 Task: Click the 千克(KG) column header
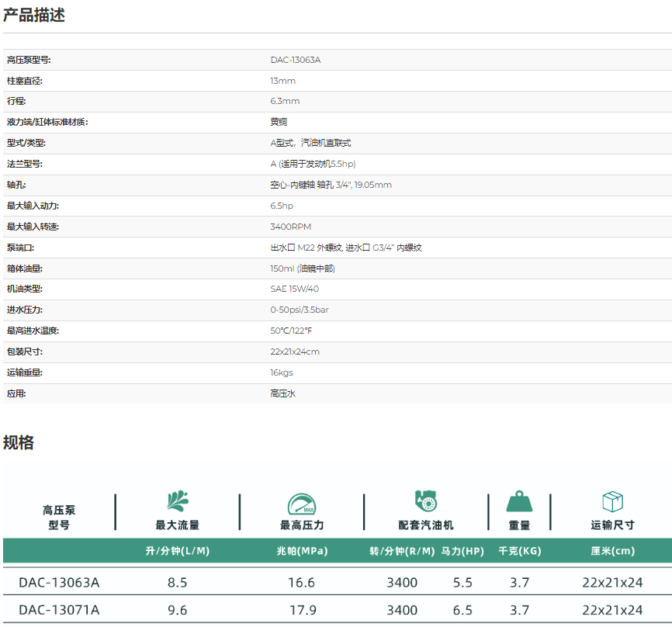pyautogui.click(x=519, y=551)
